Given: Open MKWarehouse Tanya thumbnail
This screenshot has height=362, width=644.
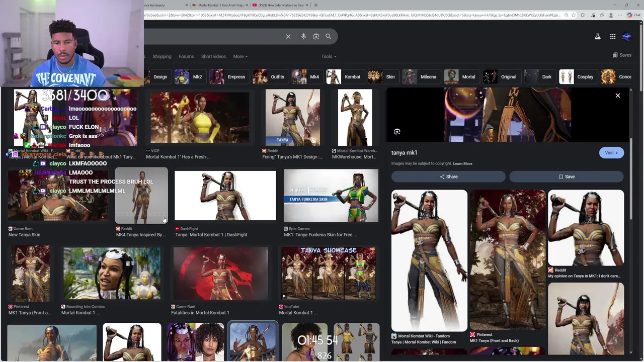Looking at the screenshot, I should coord(355,118).
